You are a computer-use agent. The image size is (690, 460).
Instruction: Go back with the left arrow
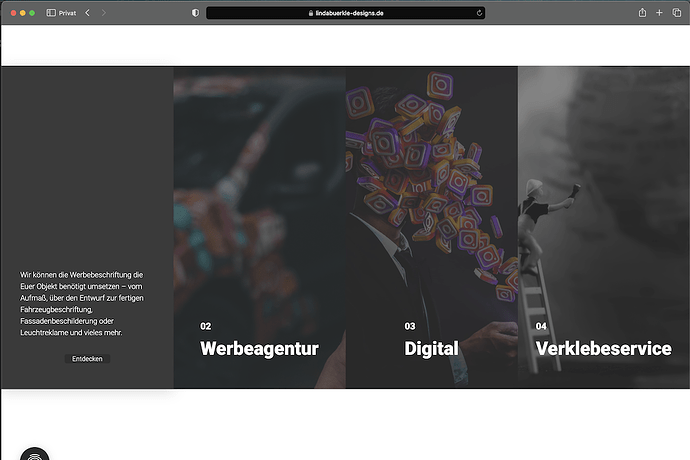tap(88, 13)
